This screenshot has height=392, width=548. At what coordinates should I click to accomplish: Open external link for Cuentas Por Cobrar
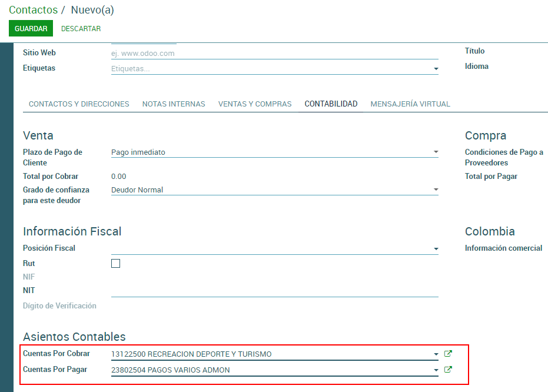coord(448,354)
